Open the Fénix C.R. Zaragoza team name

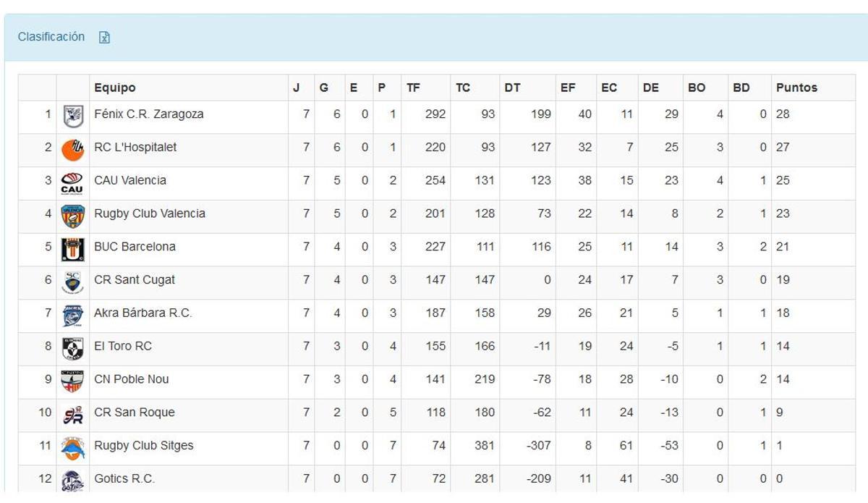click(150, 114)
